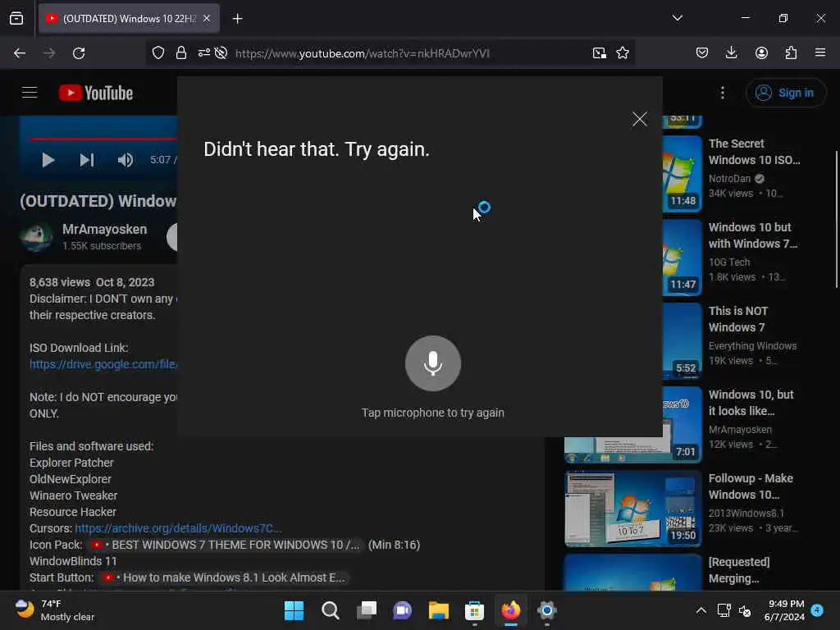Skip to the next video

[x=87, y=160]
